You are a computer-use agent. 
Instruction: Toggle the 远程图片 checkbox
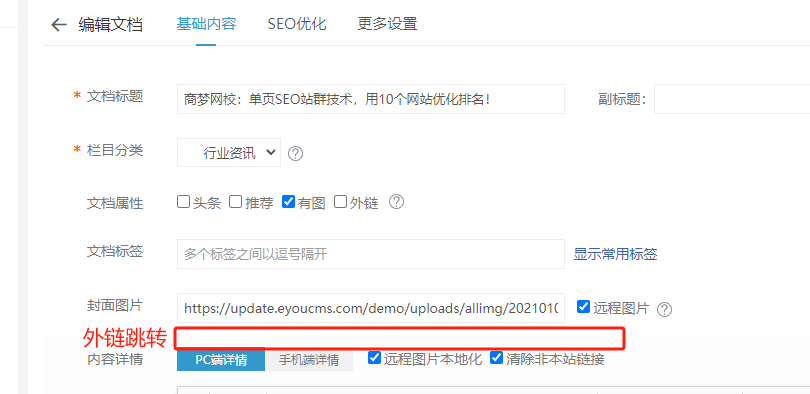[583, 306]
